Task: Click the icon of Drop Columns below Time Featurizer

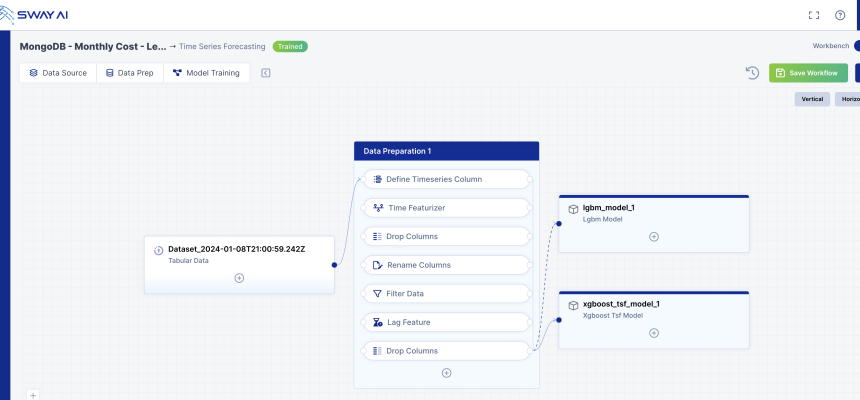Action: pyautogui.click(x=377, y=236)
